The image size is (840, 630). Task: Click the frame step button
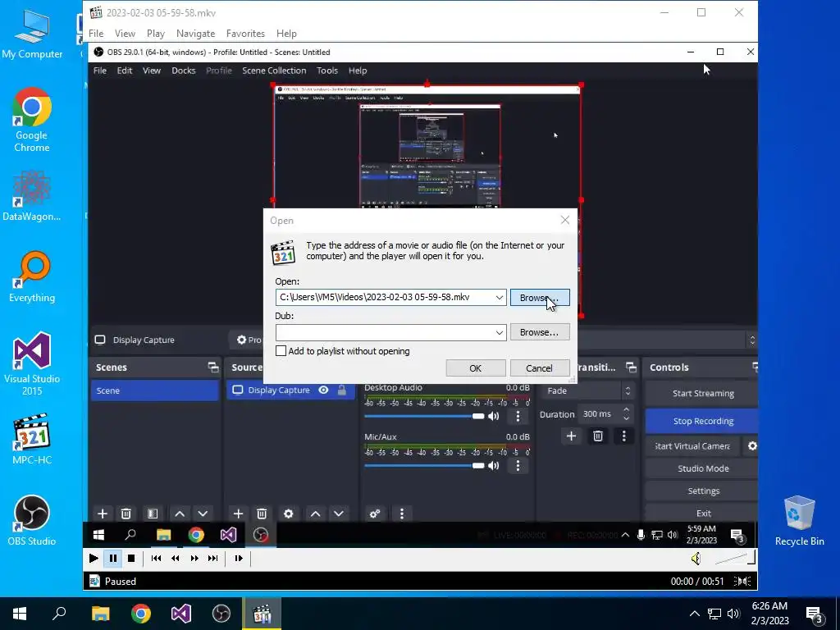click(x=239, y=558)
